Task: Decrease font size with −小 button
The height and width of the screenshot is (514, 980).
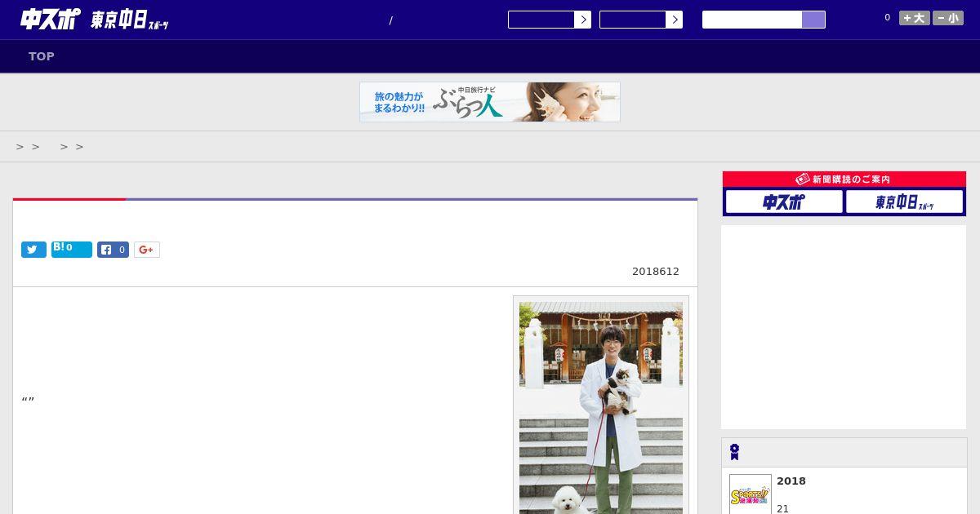Action: (x=948, y=18)
